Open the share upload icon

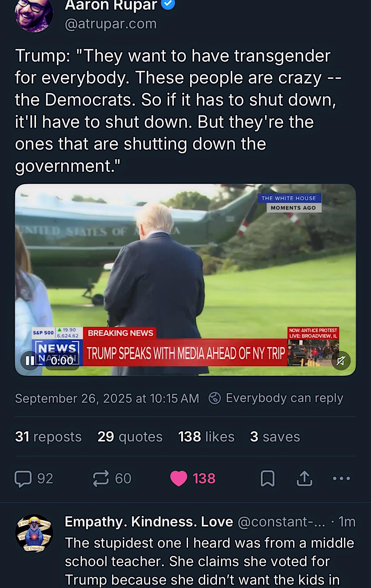coord(304,478)
